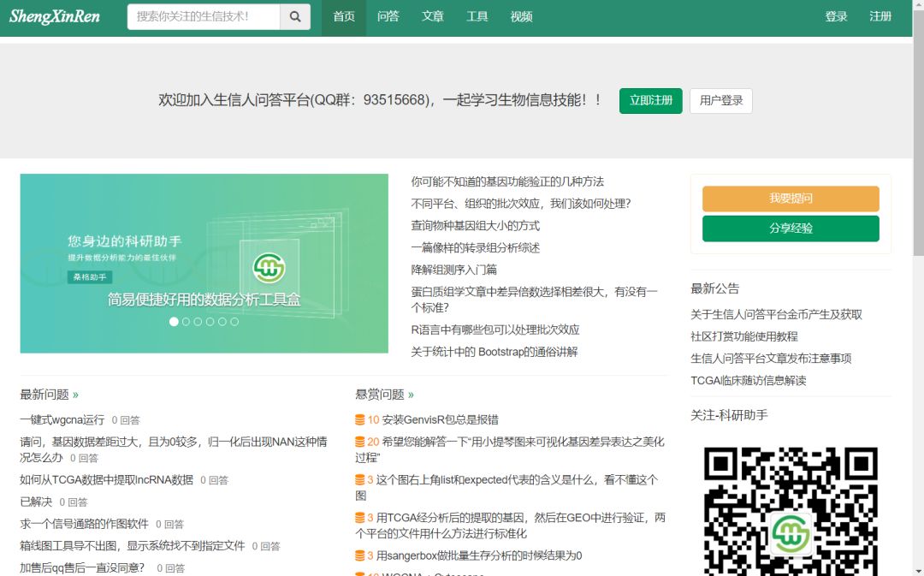This screenshot has width=924, height=576.
Task: Open article 关于统计中的 Bootstrap的通俗讲解
Action: click(x=494, y=352)
